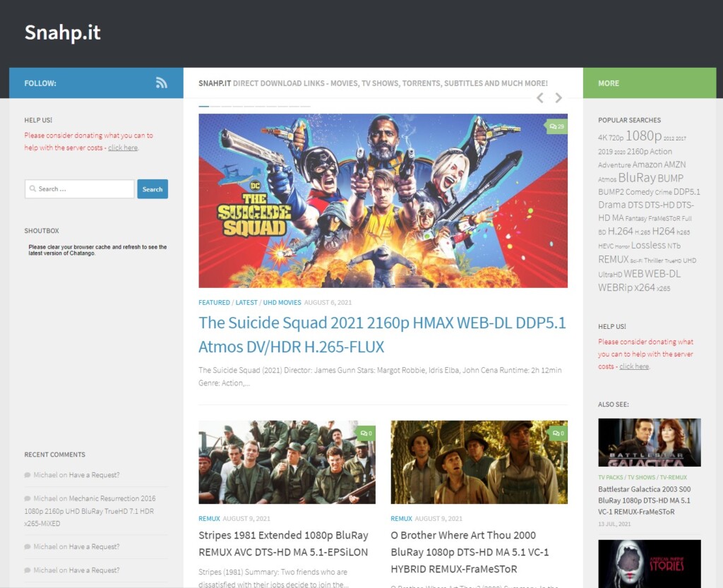
Task: Select the 1080p popular search tag
Action: [643, 136]
